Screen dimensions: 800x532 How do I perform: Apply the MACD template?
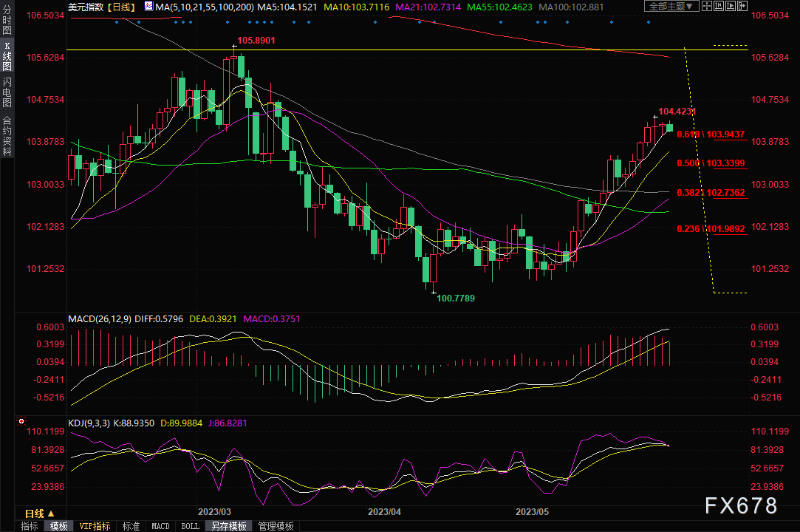160,526
